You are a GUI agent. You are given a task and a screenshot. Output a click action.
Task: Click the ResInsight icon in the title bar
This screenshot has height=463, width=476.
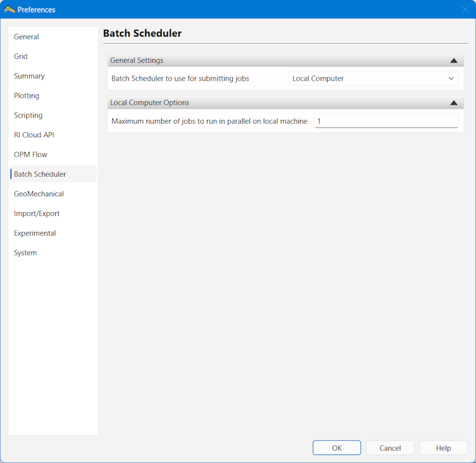(x=10, y=10)
